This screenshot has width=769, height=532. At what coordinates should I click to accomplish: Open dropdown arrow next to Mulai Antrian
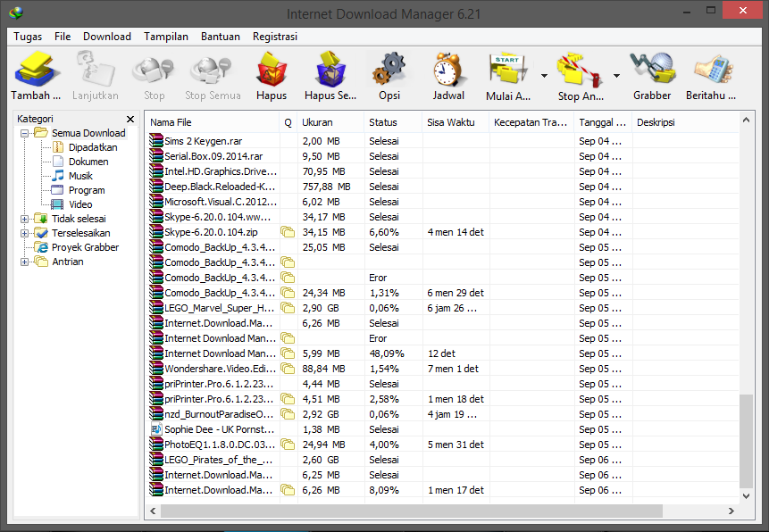[x=545, y=76]
